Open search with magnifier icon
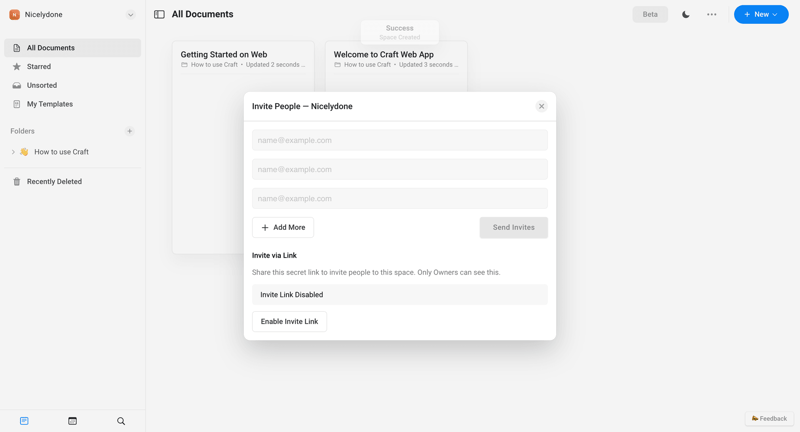The height and width of the screenshot is (432, 800). click(121, 421)
